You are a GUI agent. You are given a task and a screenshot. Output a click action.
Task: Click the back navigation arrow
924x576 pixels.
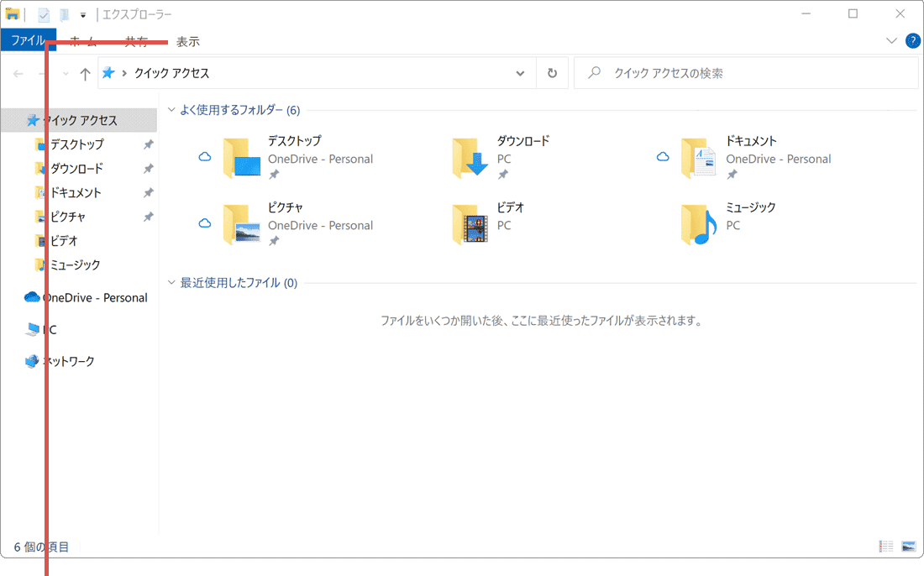click(x=18, y=73)
